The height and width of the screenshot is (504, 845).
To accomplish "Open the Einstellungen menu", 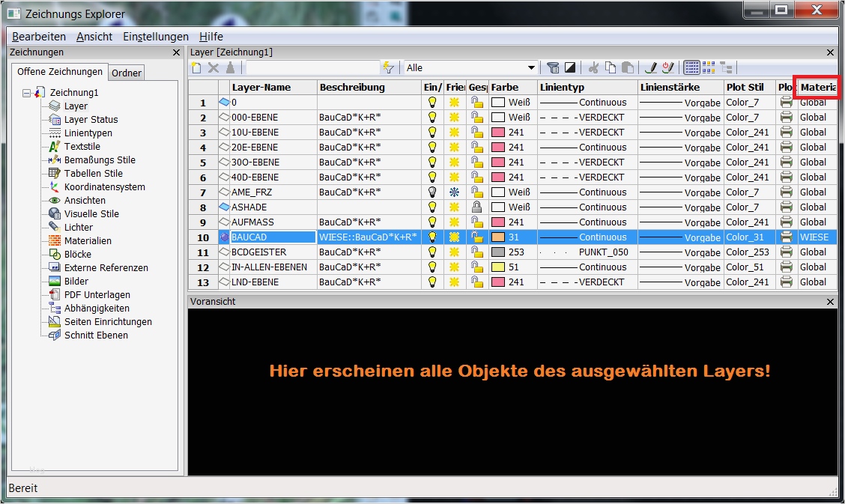I will click(156, 37).
